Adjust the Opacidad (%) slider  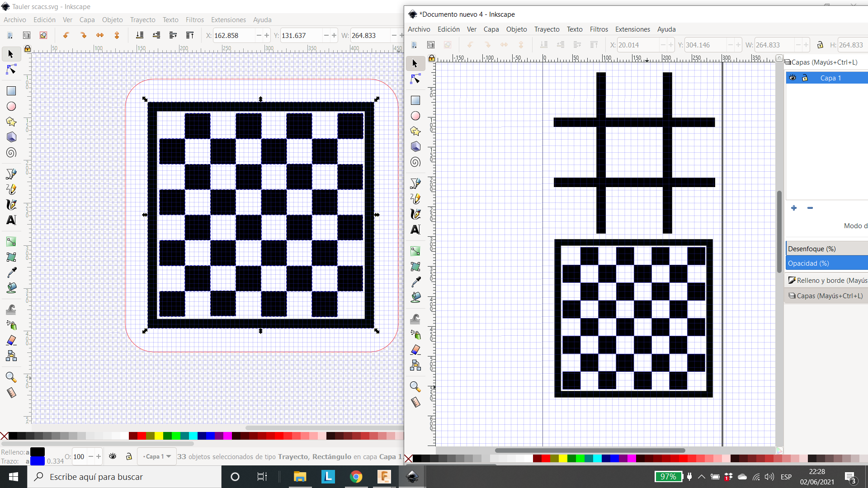click(x=827, y=263)
